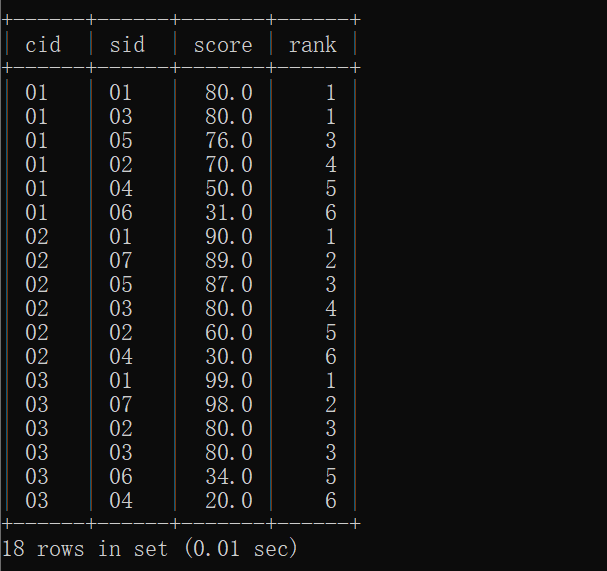This screenshot has width=607, height=571.
Task: Click cid 01 in the 50.0 score row
Action: pos(37,189)
